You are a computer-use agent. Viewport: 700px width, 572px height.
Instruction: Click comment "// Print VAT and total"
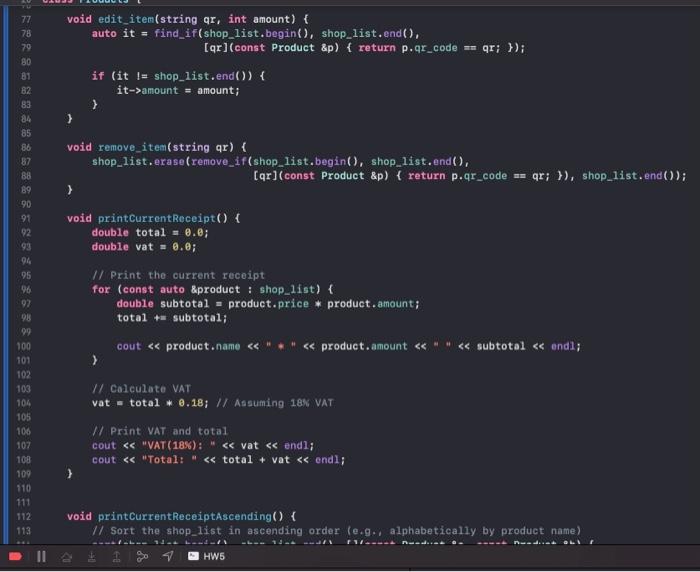point(160,431)
